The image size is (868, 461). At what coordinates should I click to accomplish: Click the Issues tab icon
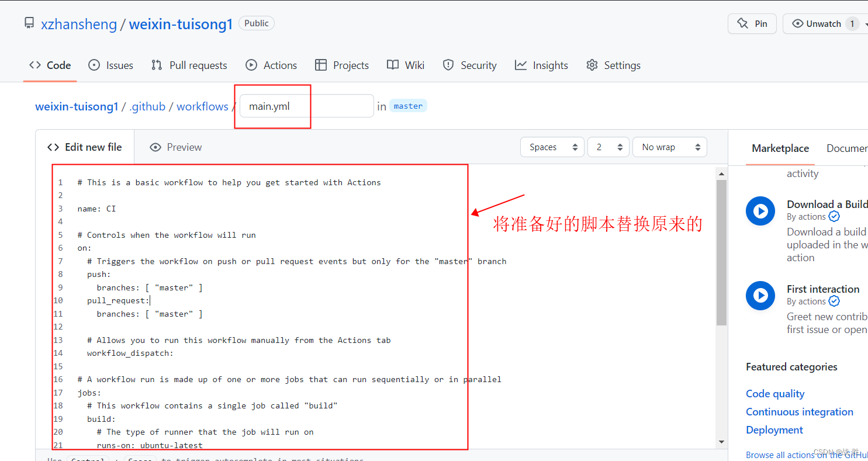tap(94, 65)
